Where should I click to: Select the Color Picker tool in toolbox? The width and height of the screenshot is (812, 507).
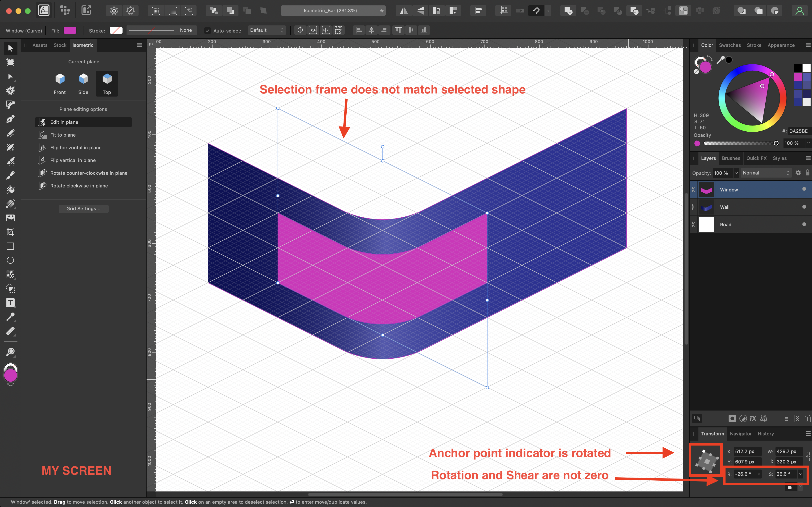pos(10,317)
